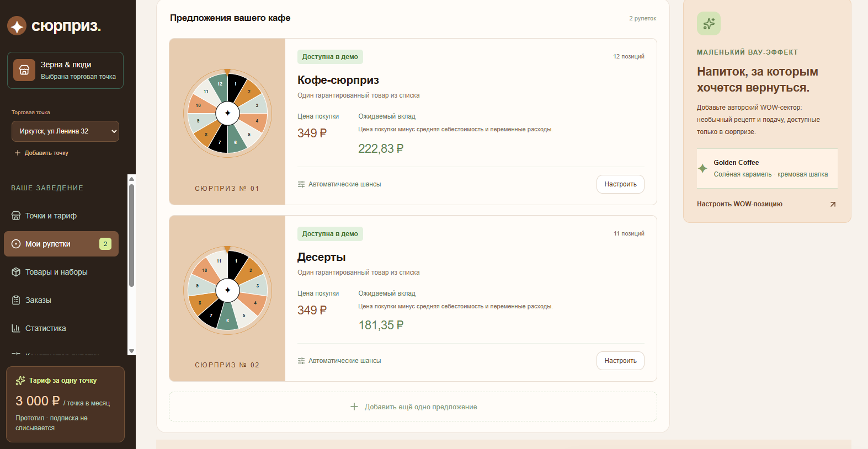Image resolution: width=868 pixels, height=449 pixels.
Task: Click Настроить button for Кофе-сюрприз
Action: click(620, 184)
